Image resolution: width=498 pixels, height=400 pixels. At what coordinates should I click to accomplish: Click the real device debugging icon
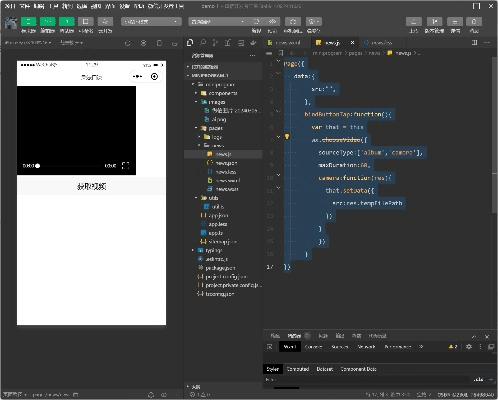pyautogui.click(x=293, y=22)
